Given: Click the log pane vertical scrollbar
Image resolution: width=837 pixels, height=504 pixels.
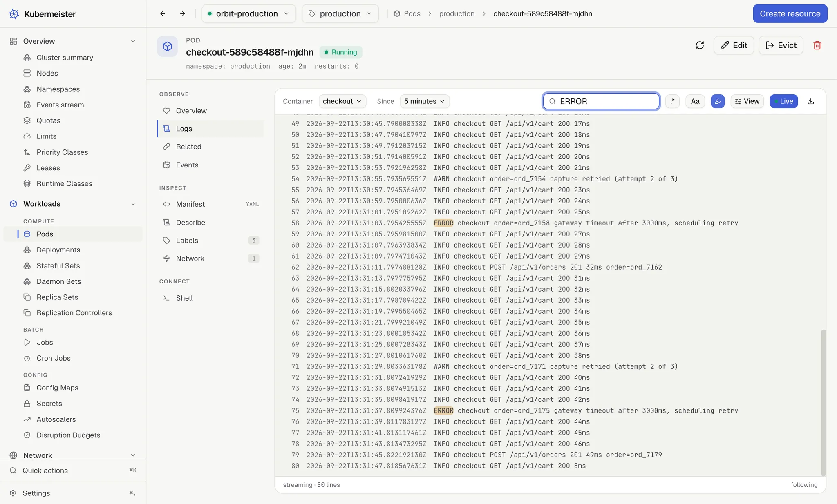Looking at the screenshot, I should [824, 402].
